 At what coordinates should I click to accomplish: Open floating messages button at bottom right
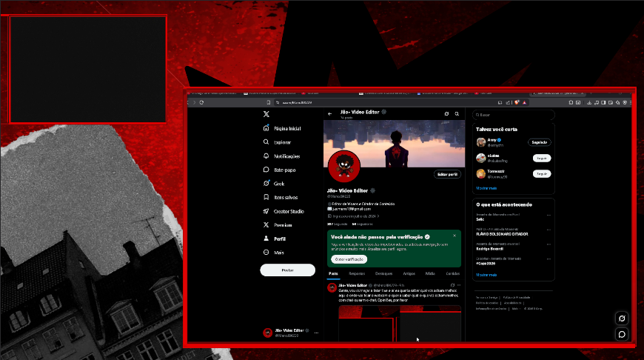point(622,334)
